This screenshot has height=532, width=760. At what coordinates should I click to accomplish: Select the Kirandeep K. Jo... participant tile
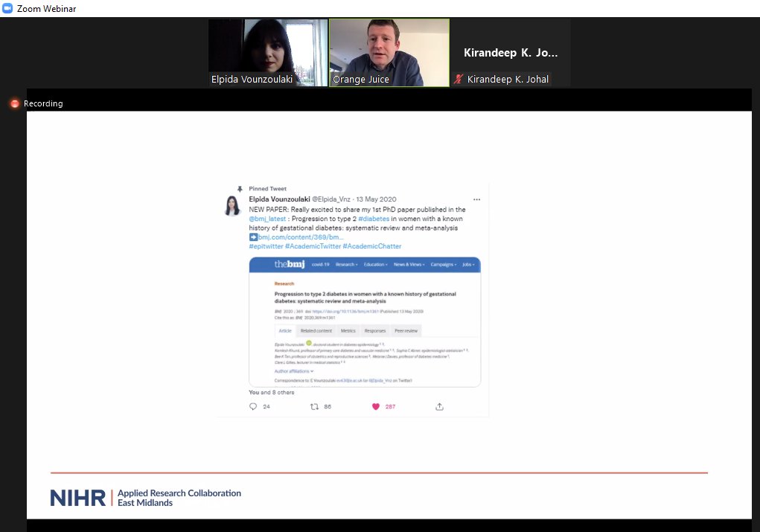coord(511,53)
